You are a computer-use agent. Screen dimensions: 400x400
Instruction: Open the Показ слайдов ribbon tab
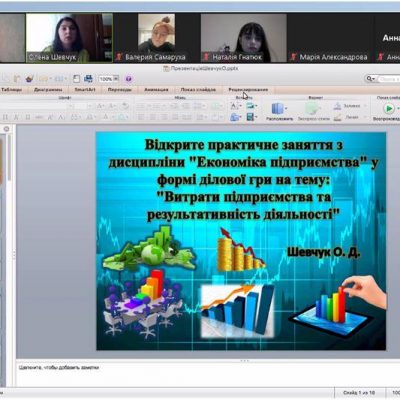coord(198,90)
